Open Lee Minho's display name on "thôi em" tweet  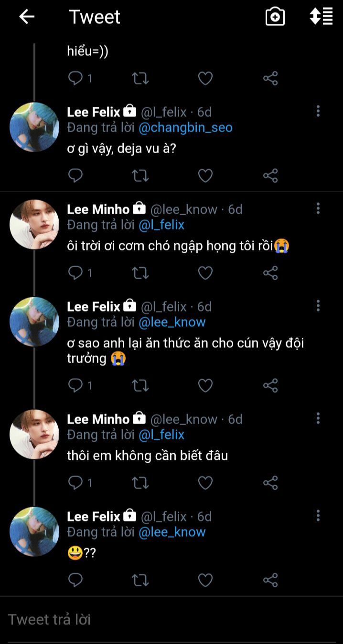tap(98, 419)
